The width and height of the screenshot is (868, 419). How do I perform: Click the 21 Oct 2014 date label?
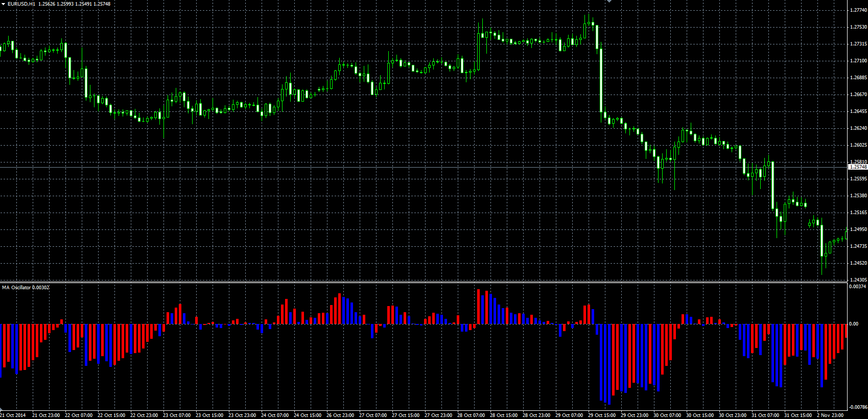(13, 415)
